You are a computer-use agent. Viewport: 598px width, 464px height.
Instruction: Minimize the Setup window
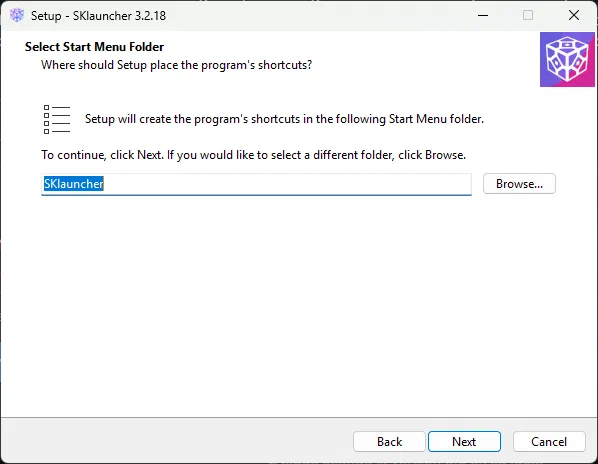[483, 15]
